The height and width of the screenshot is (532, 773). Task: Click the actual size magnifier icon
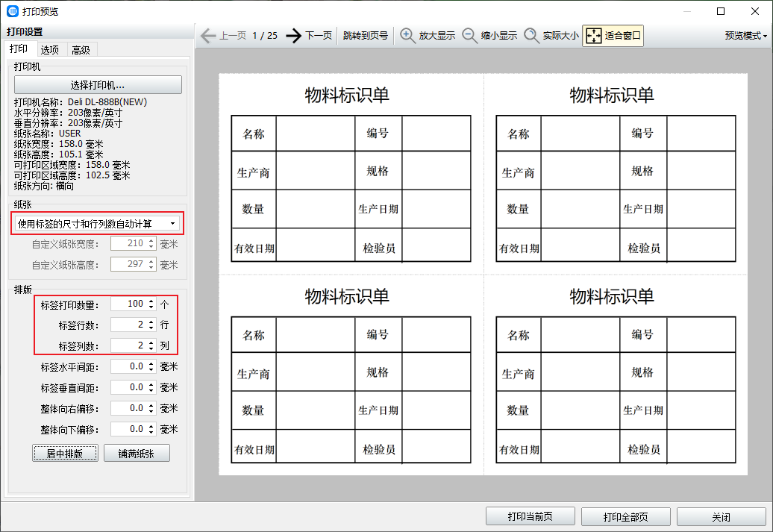pyautogui.click(x=531, y=35)
